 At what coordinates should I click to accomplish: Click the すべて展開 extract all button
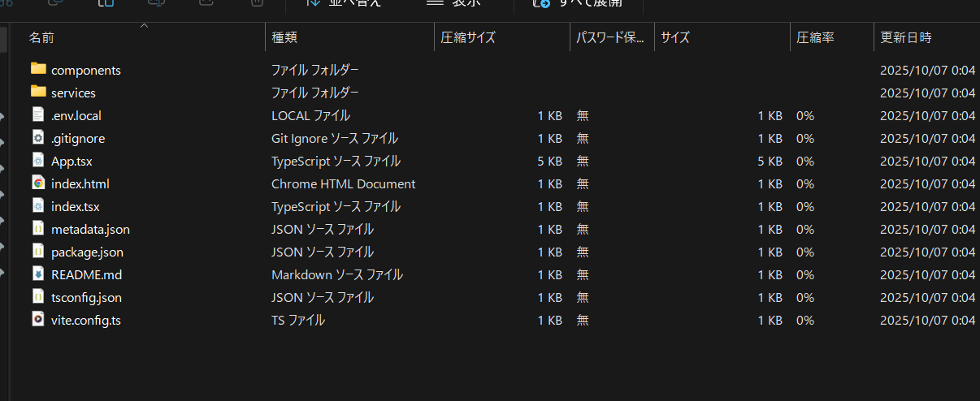pos(579,3)
